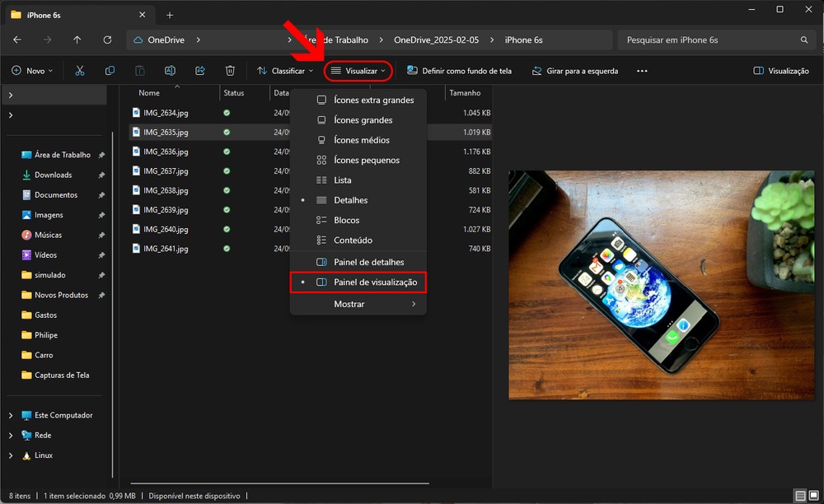
Task: Select the file IMG_2637.jpg
Action: click(x=166, y=171)
